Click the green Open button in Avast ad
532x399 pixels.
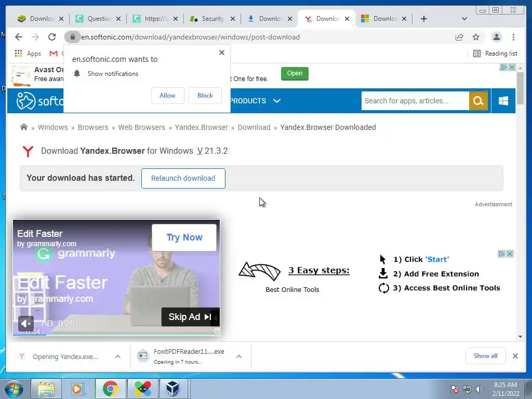[295, 73]
